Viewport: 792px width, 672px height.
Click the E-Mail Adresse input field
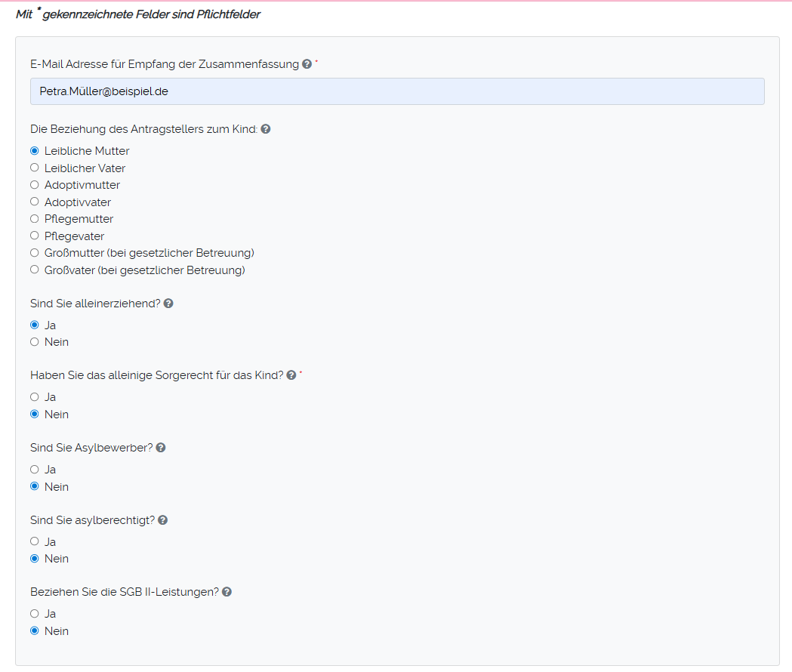[x=397, y=91]
